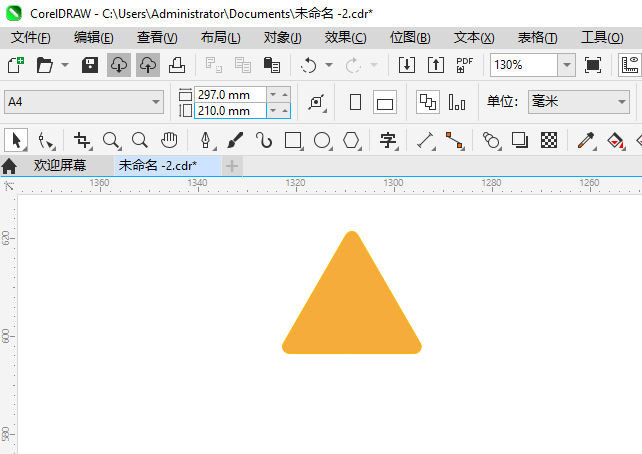The image size is (642, 454).
Task: Set portrait page orientation
Action: tap(355, 102)
